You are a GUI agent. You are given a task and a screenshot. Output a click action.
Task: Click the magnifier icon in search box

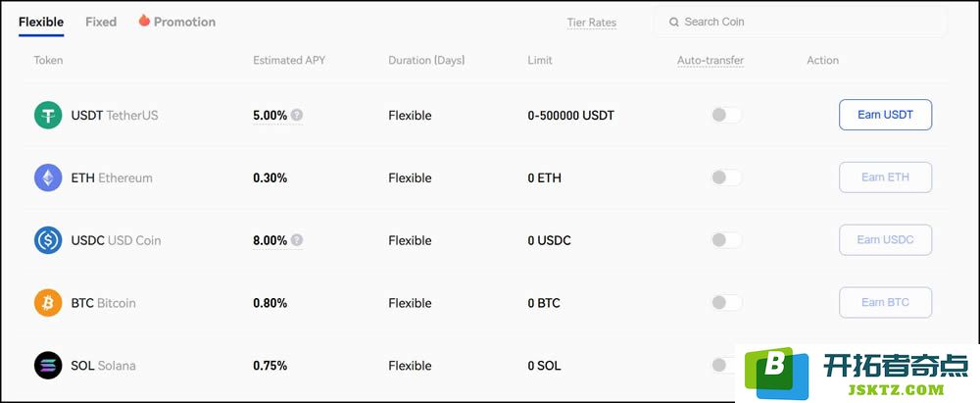coord(674,22)
